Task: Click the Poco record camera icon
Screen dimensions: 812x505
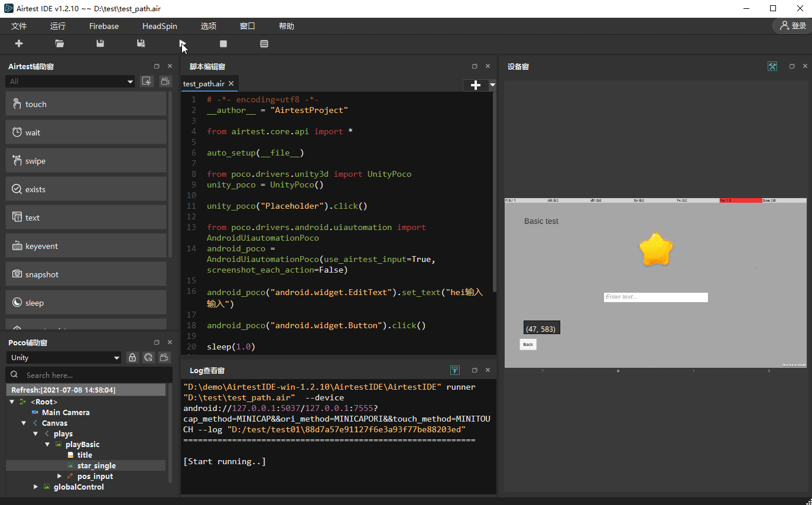Action: [x=165, y=357]
